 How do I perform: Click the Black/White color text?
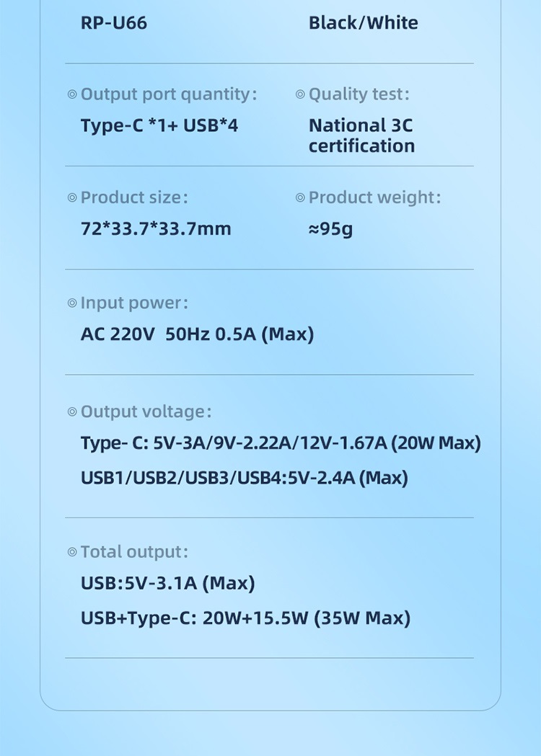coord(363,23)
